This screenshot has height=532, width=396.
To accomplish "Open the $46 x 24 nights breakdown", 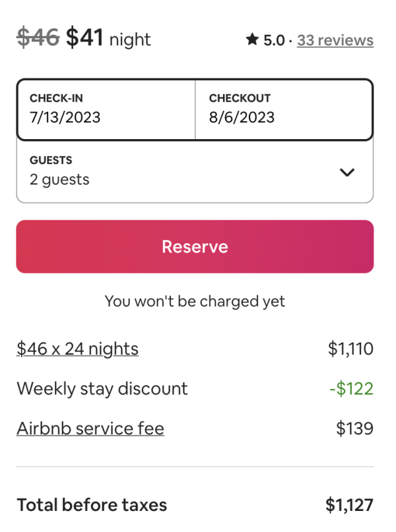I will tap(77, 348).
